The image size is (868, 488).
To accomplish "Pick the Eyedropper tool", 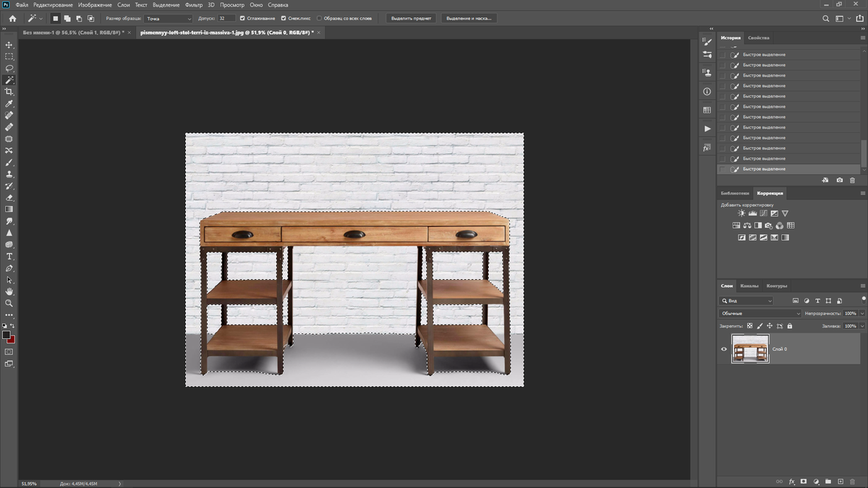I will pos(9,103).
